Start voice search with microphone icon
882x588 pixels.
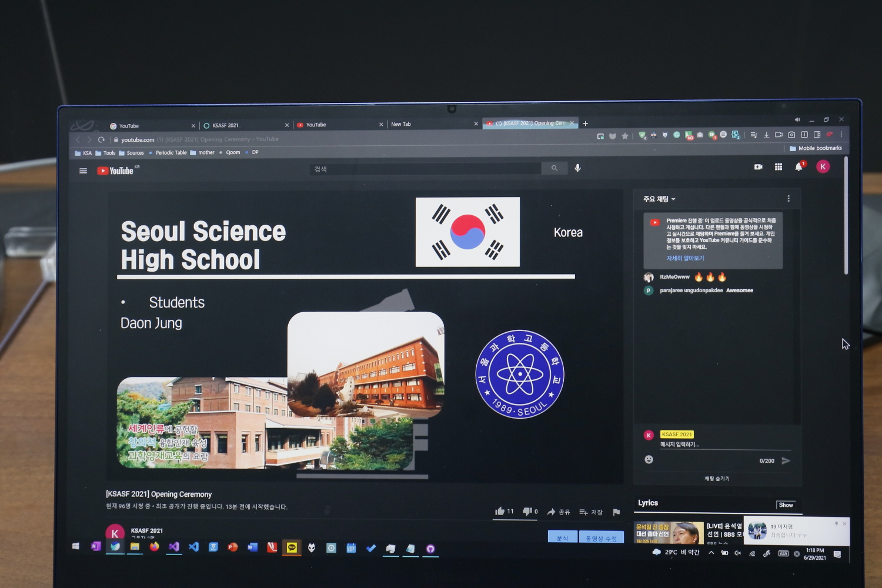click(x=578, y=168)
